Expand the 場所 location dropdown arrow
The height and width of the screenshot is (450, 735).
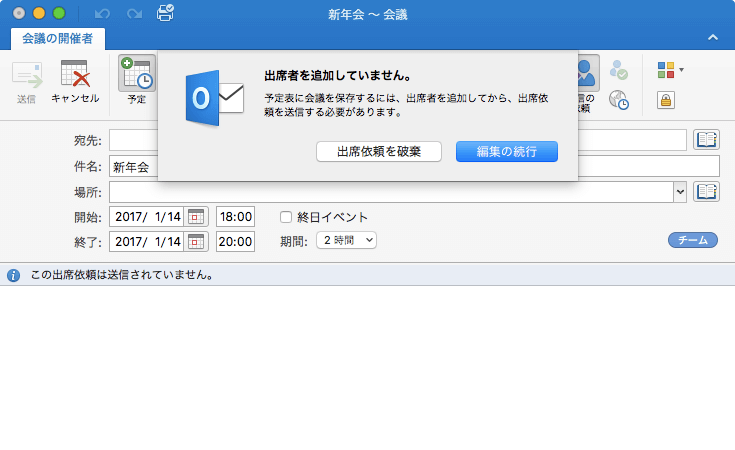click(680, 192)
